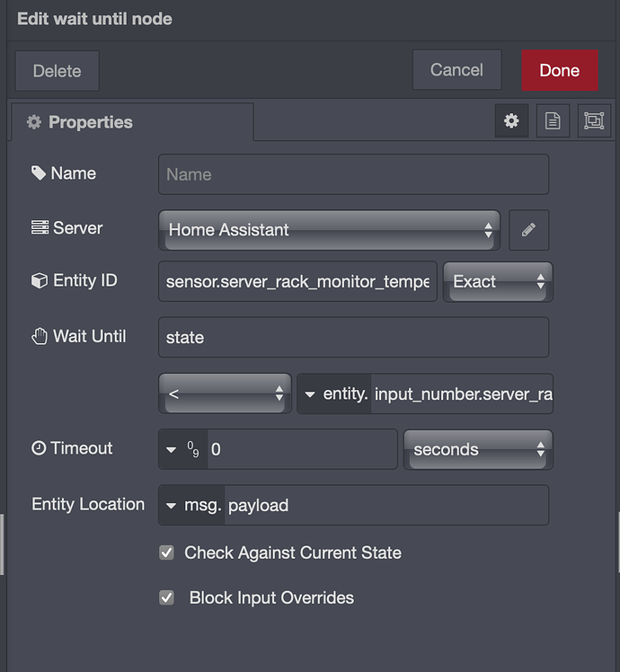The image size is (620, 672).
Task: Click the Edit wait until node title
Action: pos(94,19)
